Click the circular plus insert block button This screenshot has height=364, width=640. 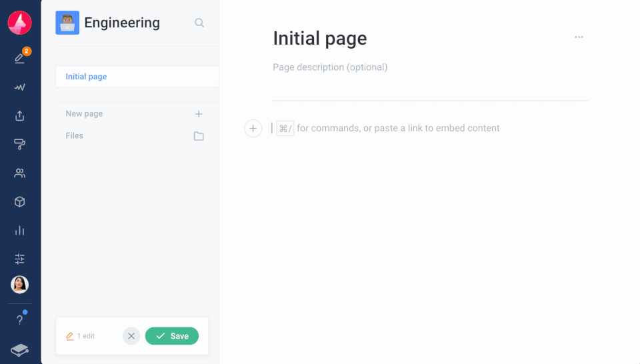[253, 128]
